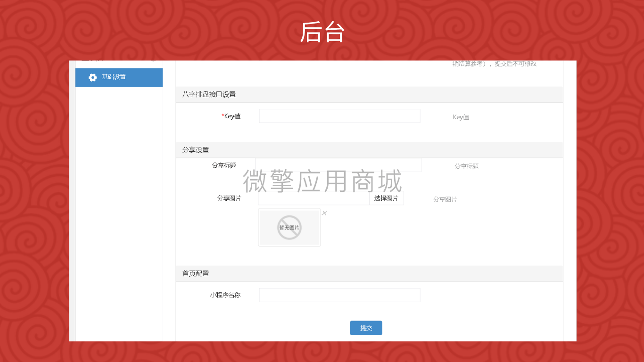644x362 pixels.
Task: Submit the form with the 提交 button
Action: 366,328
